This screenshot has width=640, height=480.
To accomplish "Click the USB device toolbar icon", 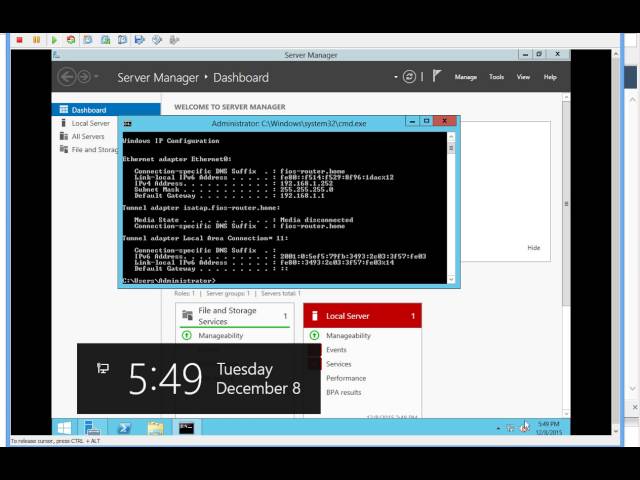I will pyautogui.click(x=174, y=40).
